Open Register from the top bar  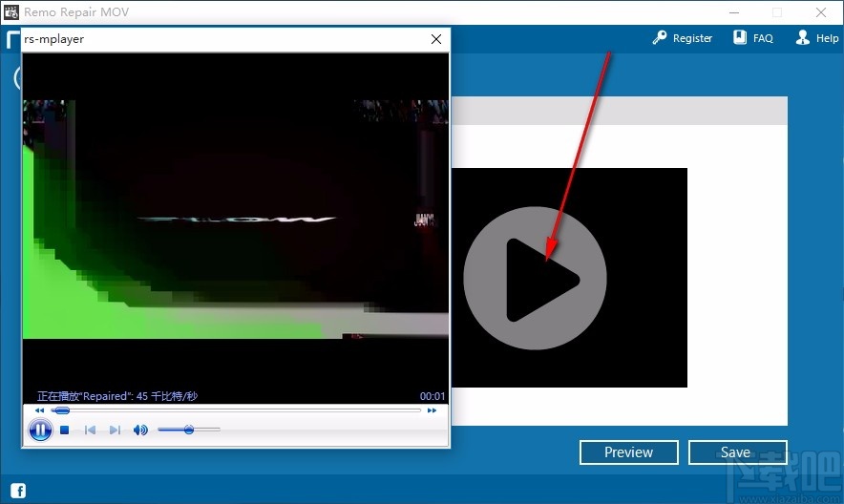click(683, 37)
